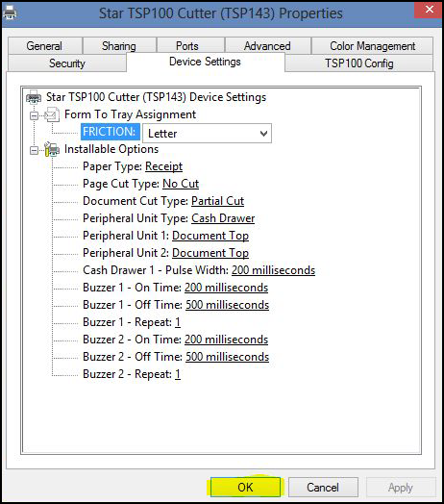Select 'Buzzer 2 - Off Time:' label

pos(133,357)
